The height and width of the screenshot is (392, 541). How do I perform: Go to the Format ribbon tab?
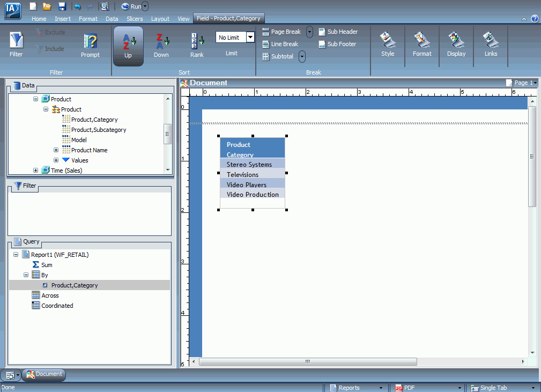[88, 19]
